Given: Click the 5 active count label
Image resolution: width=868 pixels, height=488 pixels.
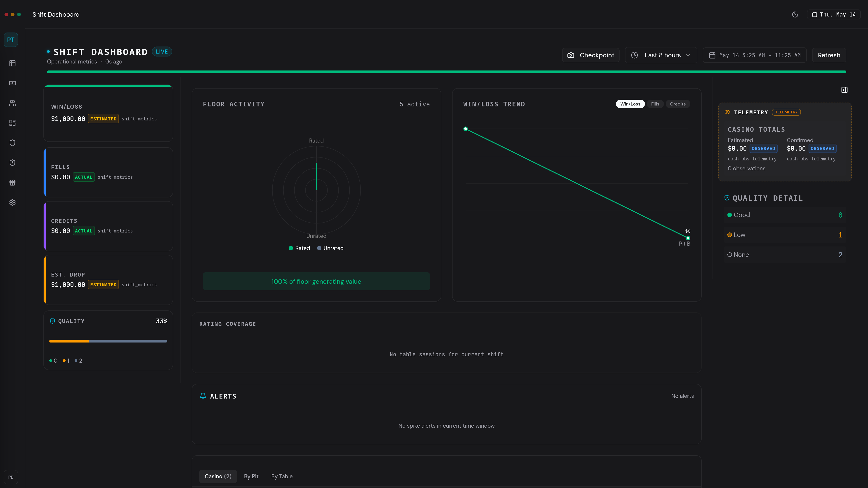Looking at the screenshot, I should (415, 104).
